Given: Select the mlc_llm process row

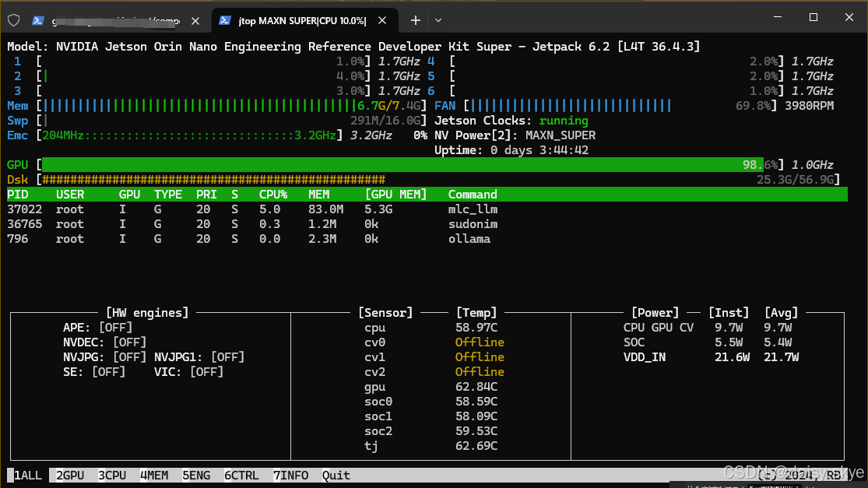Looking at the screenshot, I should pos(427,209).
